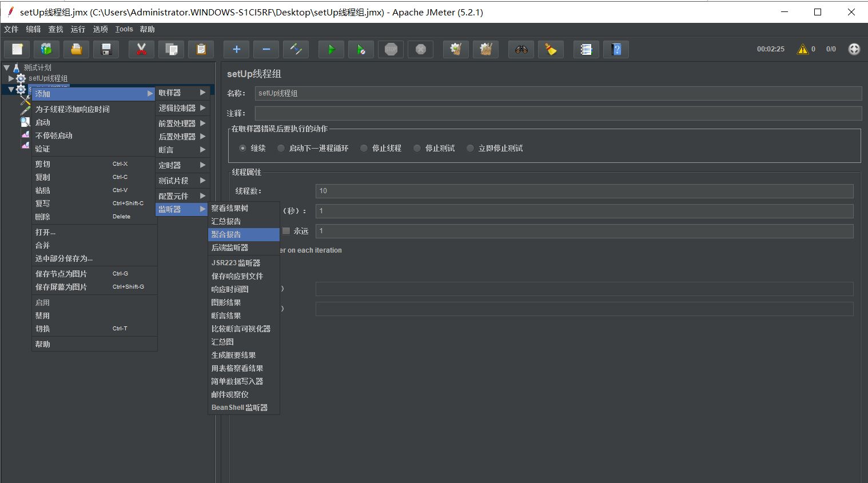Open the 前置处理器 submenu
Viewport: 868px width, 483px height.
coord(182,123)
